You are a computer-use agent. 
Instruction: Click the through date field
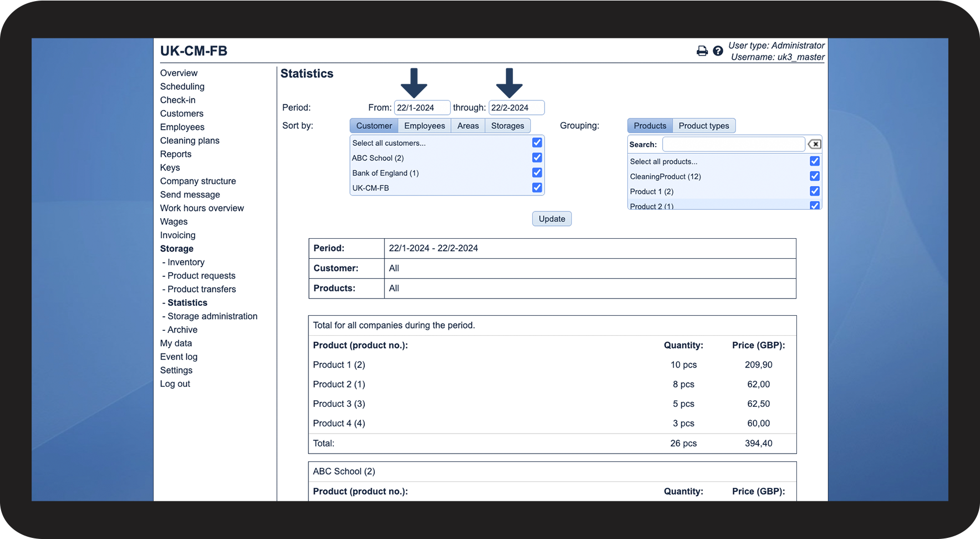click(x=516, y=108)
